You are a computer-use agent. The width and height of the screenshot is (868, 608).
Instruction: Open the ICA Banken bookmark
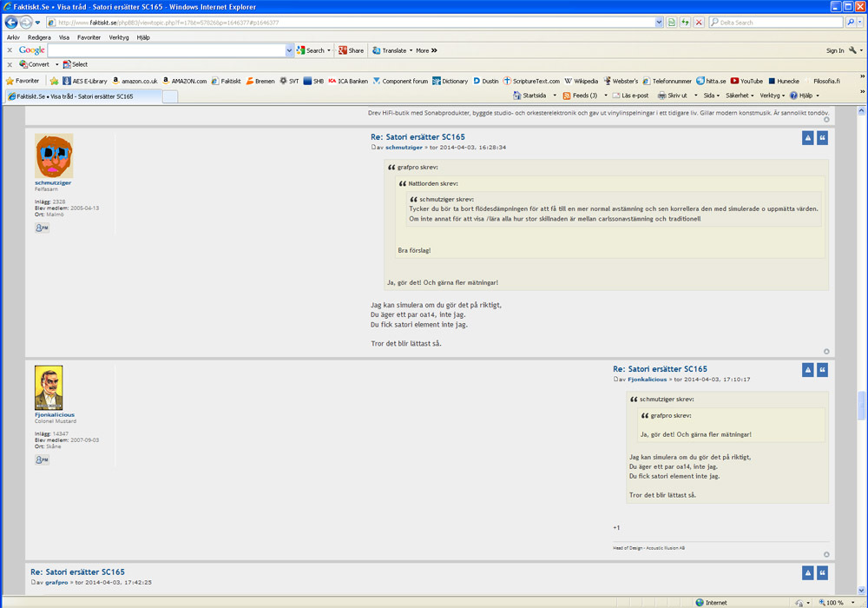click(x=348, y=81)
